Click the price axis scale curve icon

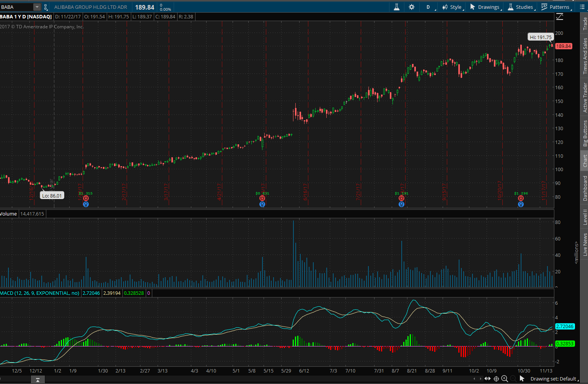click(x=560, y=16)
